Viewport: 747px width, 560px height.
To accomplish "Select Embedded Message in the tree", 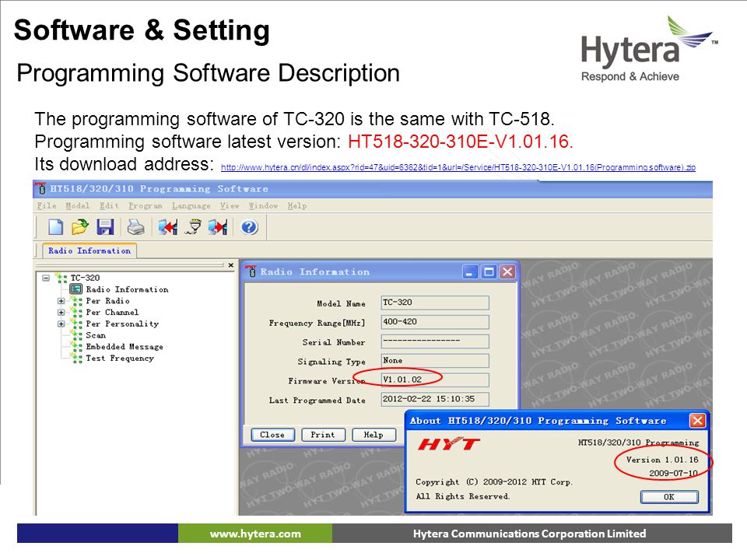I will click(124, 347).
